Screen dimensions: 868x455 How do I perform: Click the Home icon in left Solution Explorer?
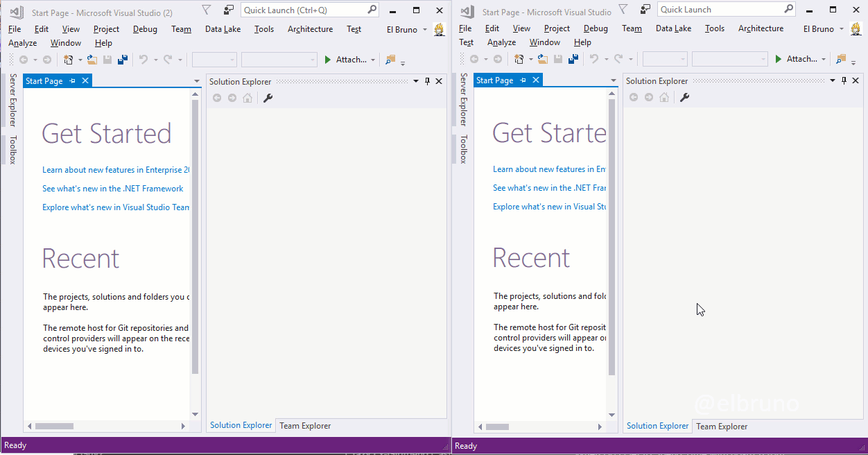point(248,98)
